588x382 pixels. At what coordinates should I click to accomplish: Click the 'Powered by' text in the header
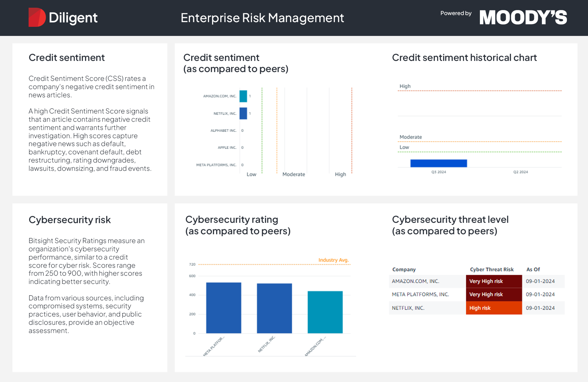point(456,13)
